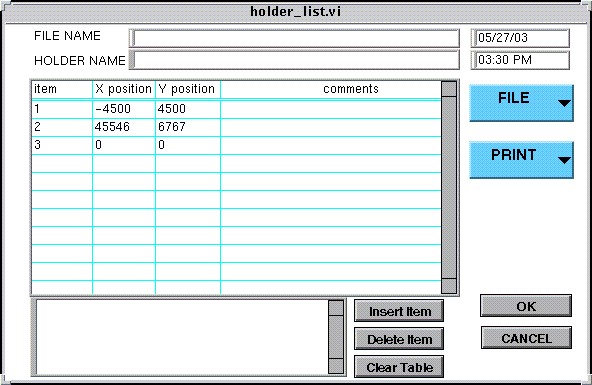Select X position cell showing -4500
Viewport: 592px width, 385px height.
pos(124,109)
